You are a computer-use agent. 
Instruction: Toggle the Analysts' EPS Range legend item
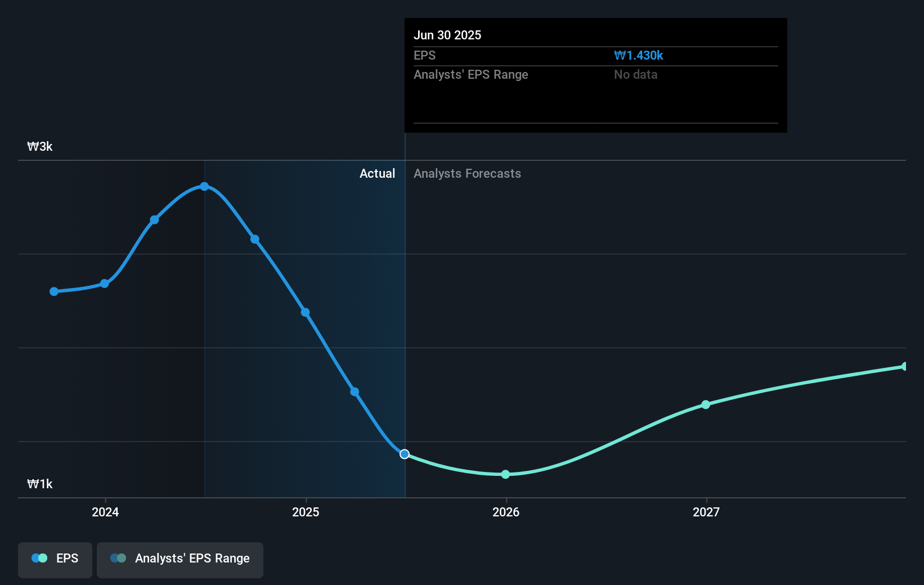pyautogui.click(x=180, y=559)
